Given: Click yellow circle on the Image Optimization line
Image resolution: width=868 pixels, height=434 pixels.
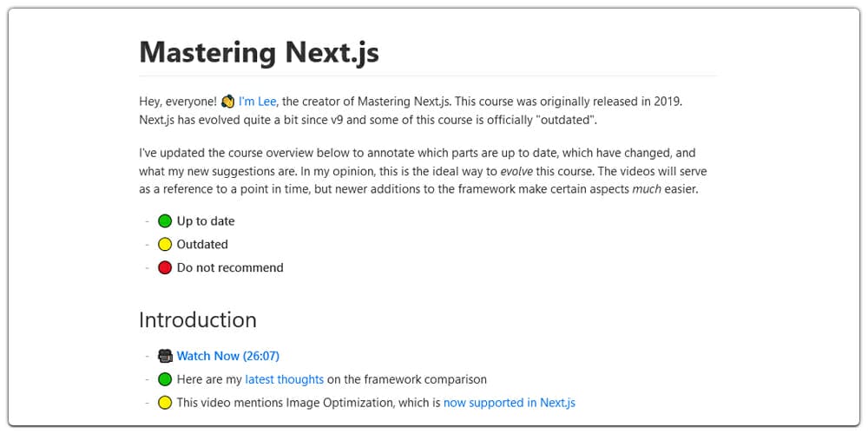Looking at the screenshot, I should click(x=165, y=403).
